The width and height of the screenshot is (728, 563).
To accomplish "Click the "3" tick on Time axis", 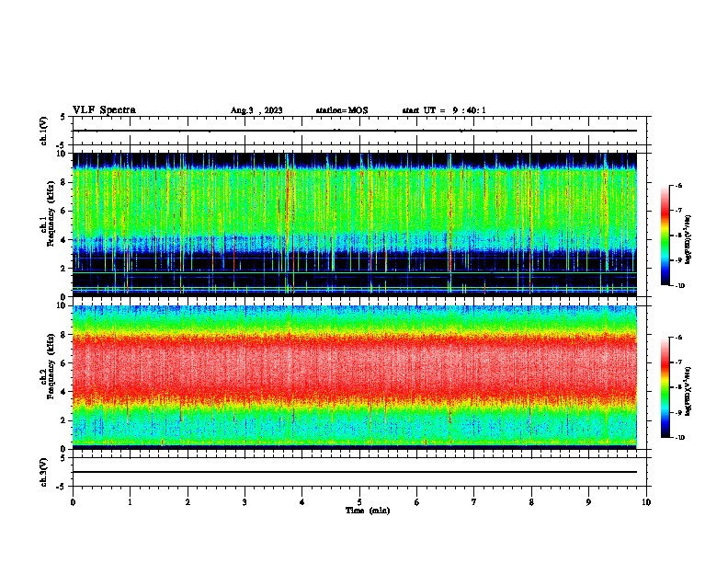I will (x=245, y=502).
